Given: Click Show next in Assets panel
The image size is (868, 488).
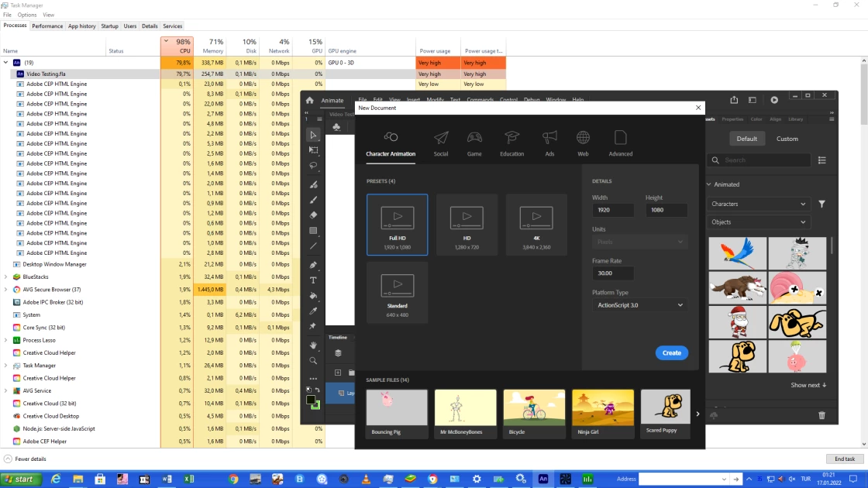Looking at the screenshot, I should point(808,385).
